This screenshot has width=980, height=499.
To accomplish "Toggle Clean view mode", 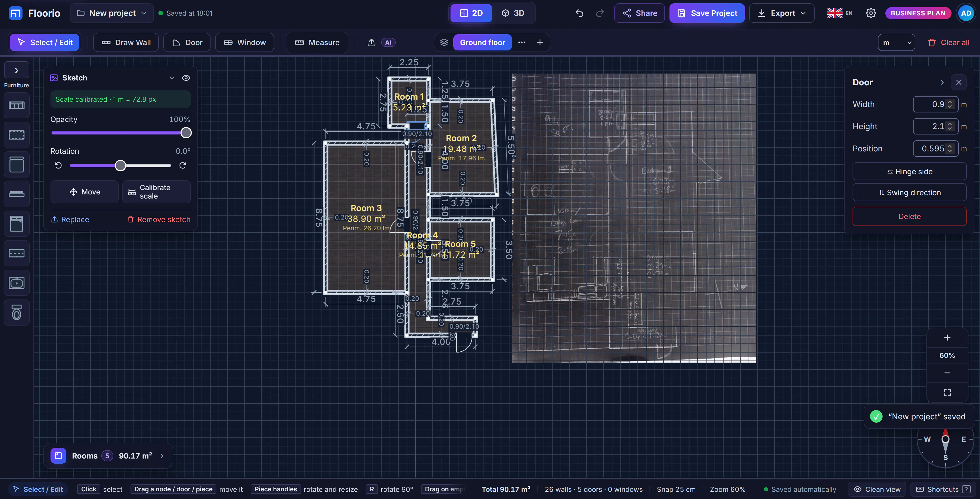I will point(877,489).
